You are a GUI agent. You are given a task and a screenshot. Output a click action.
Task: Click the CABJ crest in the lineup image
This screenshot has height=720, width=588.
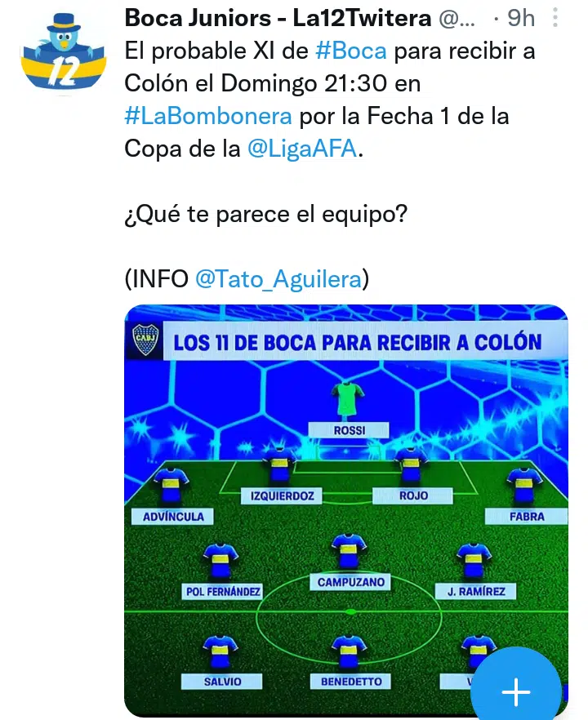pos(146,340)
